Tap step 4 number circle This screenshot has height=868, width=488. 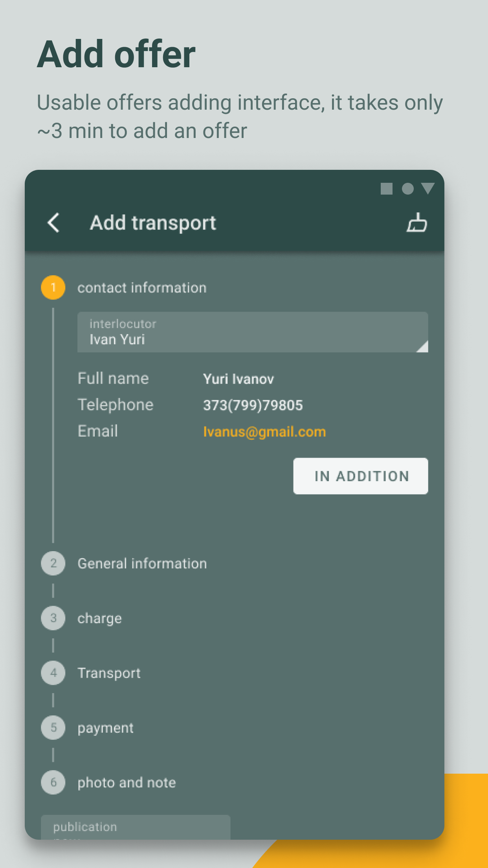pos(53,673)
